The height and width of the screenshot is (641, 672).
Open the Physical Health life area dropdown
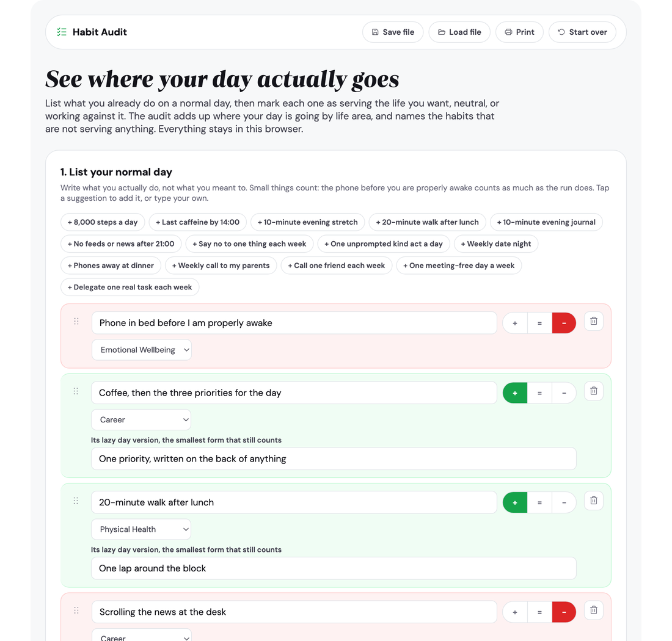tap(141, 529)
